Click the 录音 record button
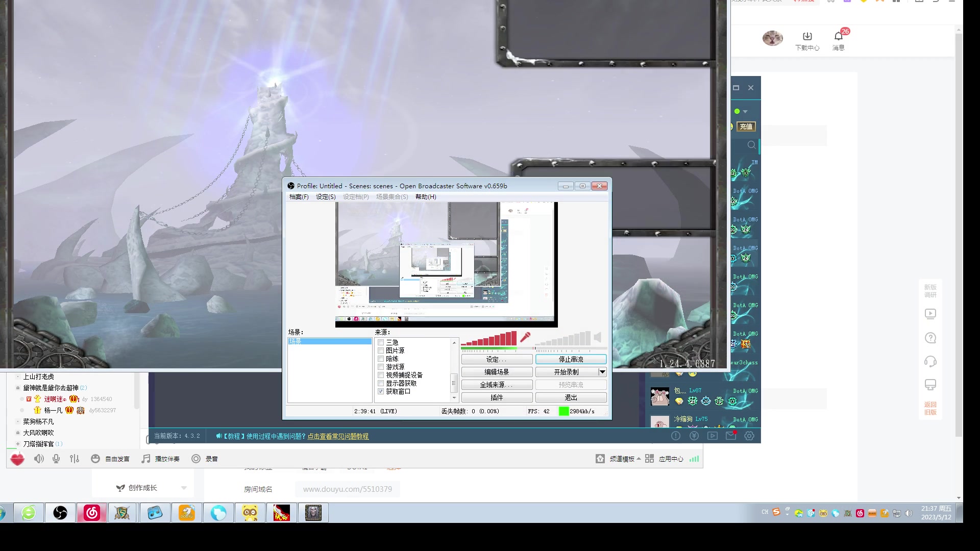The width and height of the screenshot is (980, 551). [205, 459]
